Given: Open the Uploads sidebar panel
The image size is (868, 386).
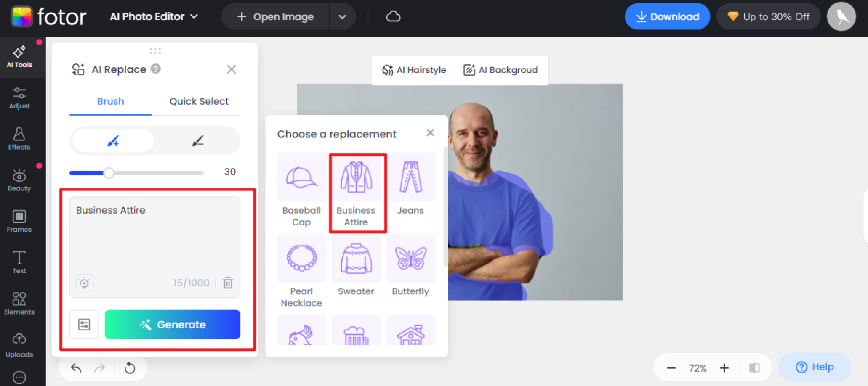Looking at the screenshot, I should (x=19, y=346).
